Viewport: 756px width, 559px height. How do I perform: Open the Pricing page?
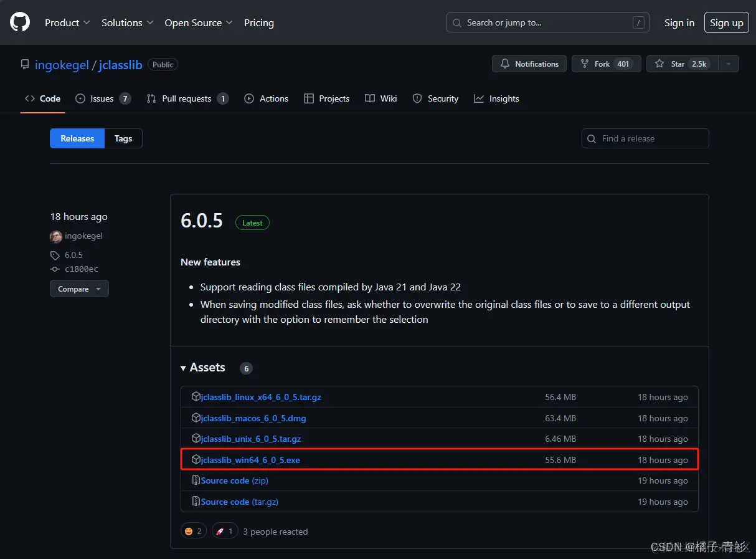coord(259,22)
